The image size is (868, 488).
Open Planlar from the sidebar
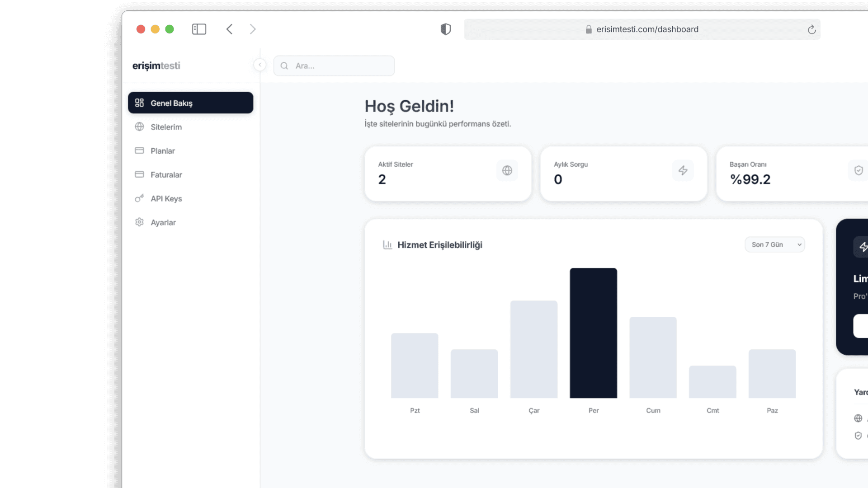click(162, 150)
